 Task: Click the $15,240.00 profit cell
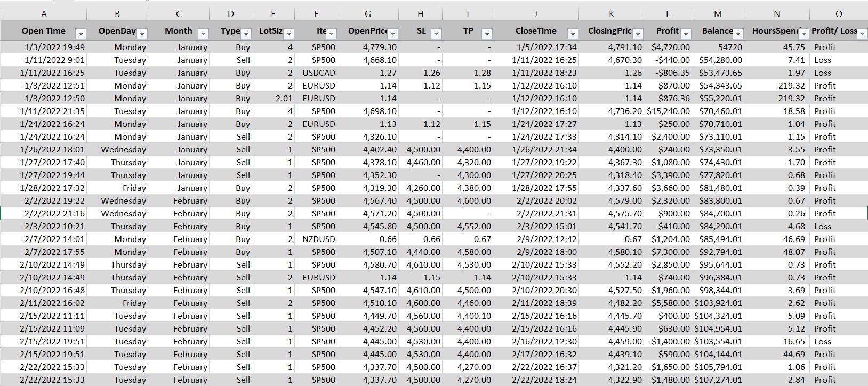668,111
